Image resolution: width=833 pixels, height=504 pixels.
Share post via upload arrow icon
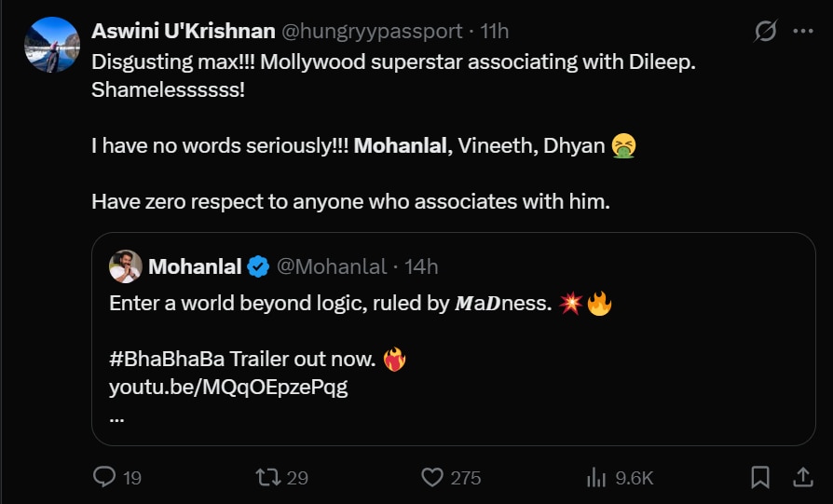pos(802,478)
